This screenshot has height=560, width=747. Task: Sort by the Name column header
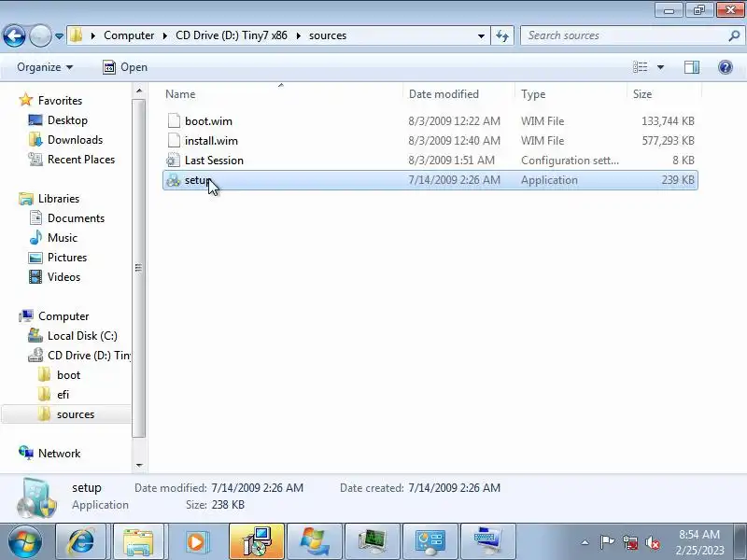[x=281, y=94]
